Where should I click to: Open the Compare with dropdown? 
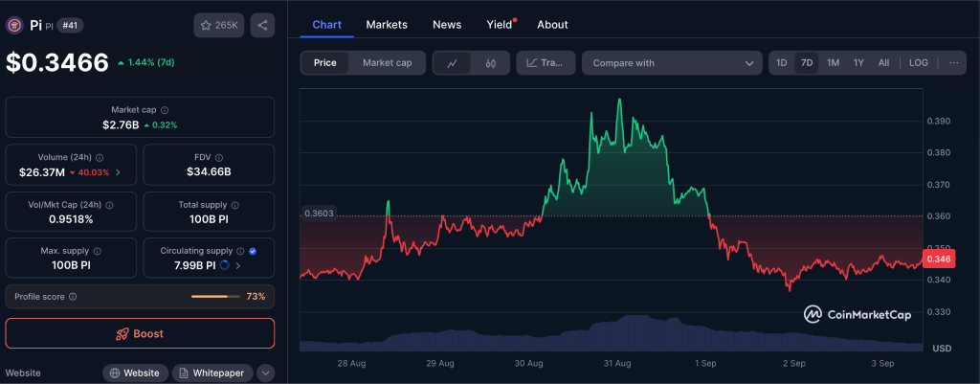click(672, 63)
